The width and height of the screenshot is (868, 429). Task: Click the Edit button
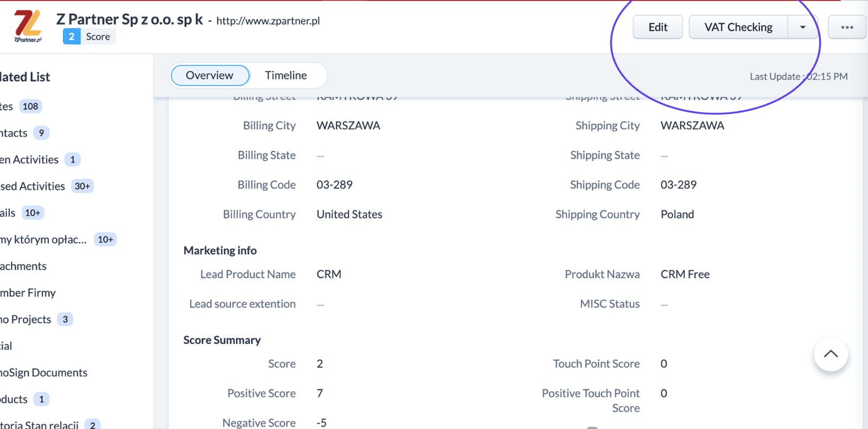coord(658,27)
